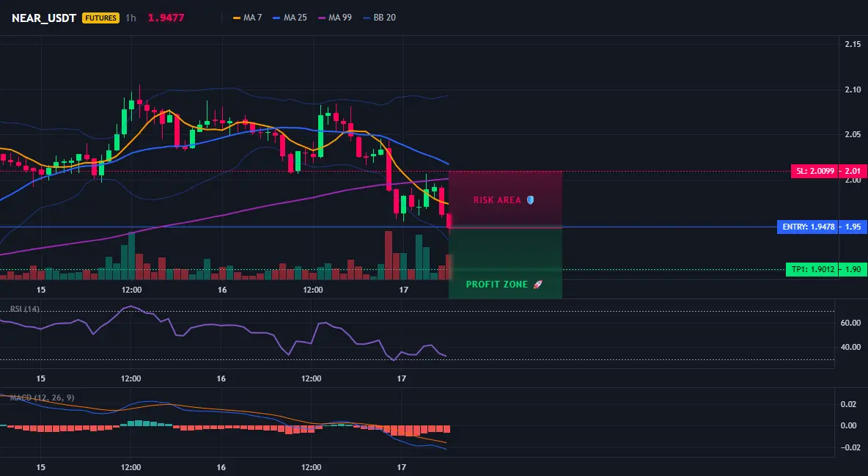Click date 17 on MACD time axis
The height and width of the screenshot is (476, 868).
(401, 467)
